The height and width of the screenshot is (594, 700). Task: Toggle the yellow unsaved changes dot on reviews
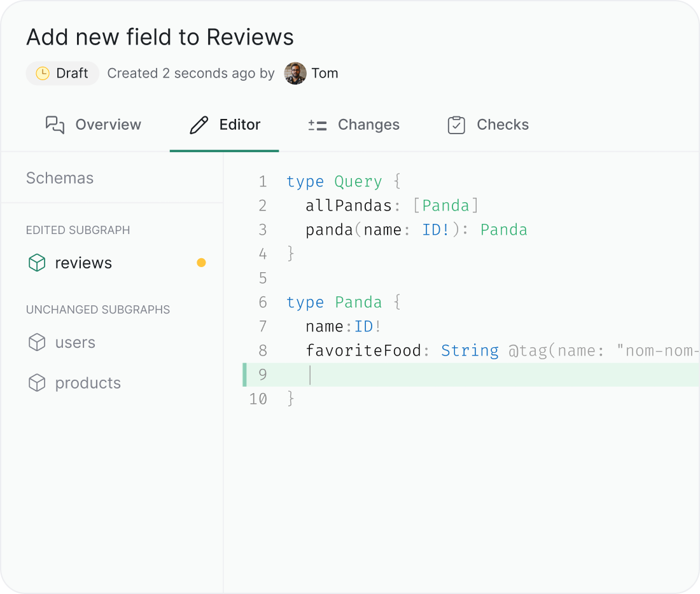click(202, 262)
